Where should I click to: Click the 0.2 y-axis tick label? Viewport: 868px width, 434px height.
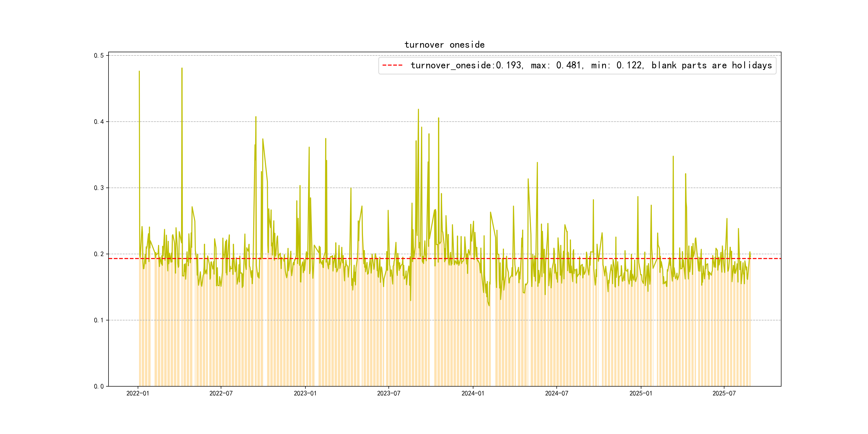point(99,254)
